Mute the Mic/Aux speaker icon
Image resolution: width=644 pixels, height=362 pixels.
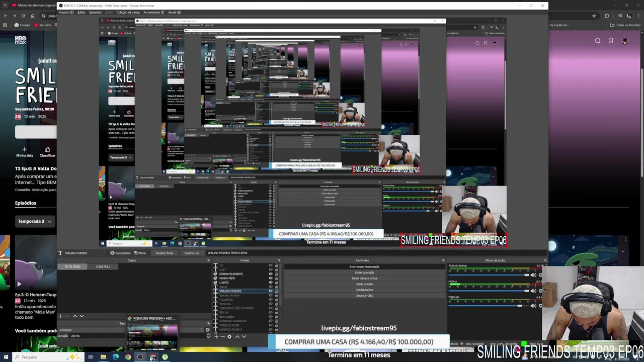[534, 291]
